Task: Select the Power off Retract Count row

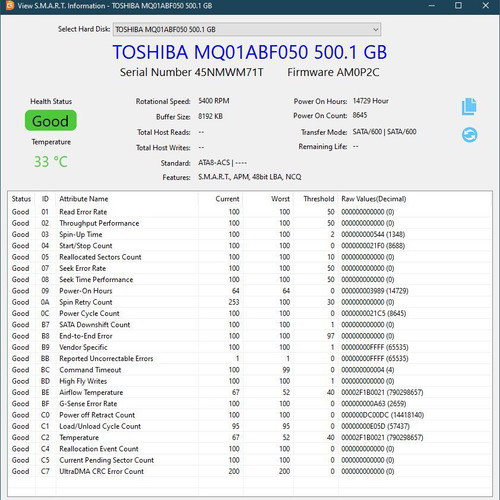Action: [x=250, y=415]
